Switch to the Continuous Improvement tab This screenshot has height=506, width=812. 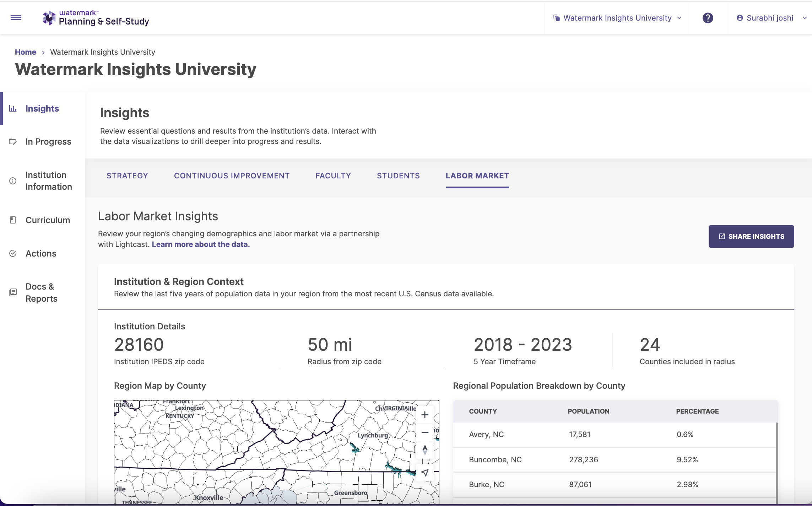[x=232, y=176]
